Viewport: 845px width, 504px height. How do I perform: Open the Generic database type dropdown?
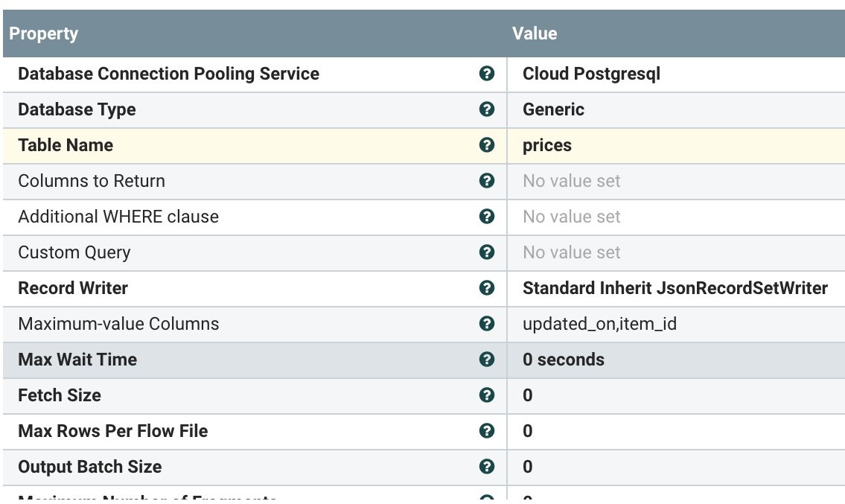click(553, 109)
